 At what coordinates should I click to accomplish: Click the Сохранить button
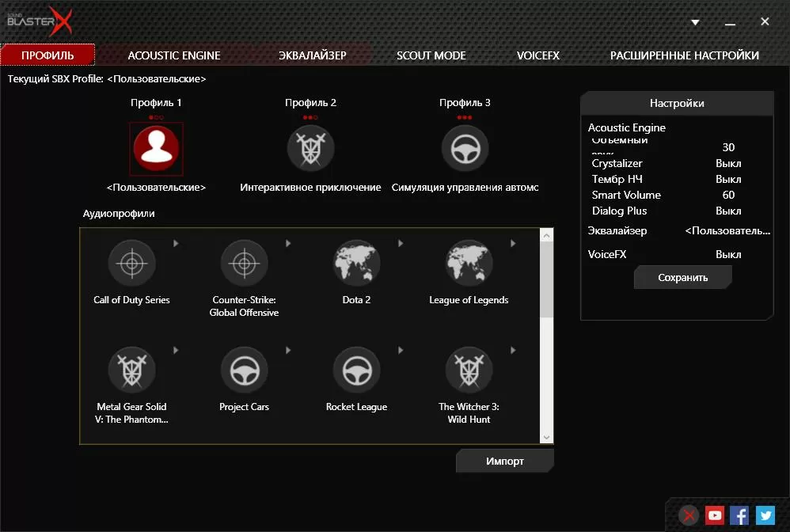coord(682,278)
